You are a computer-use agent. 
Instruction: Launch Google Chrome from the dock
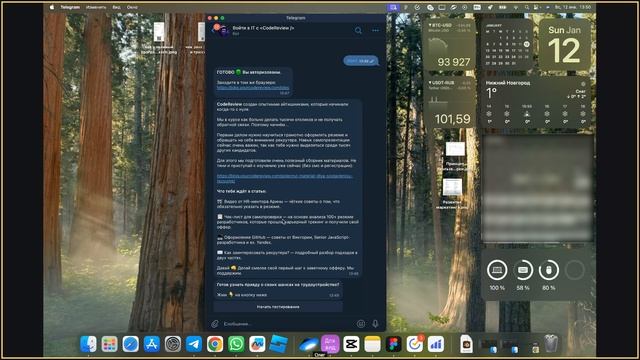tap(215, 344)
